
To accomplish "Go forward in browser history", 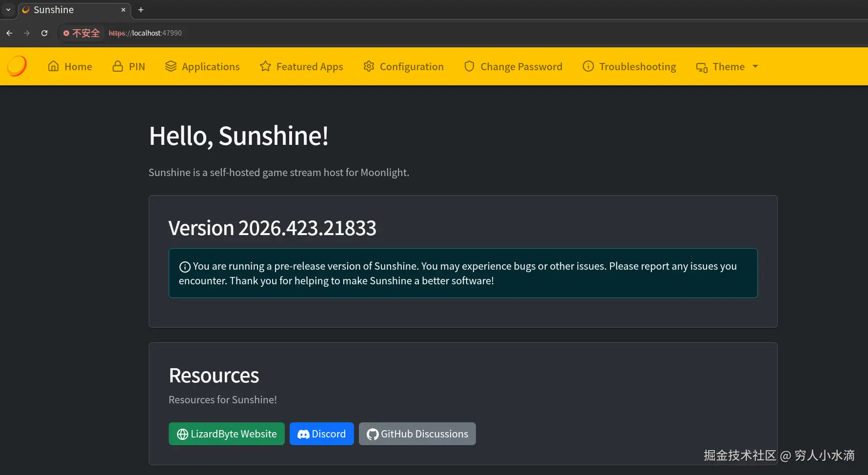I will pyautogui.click(x=27, y=33).
